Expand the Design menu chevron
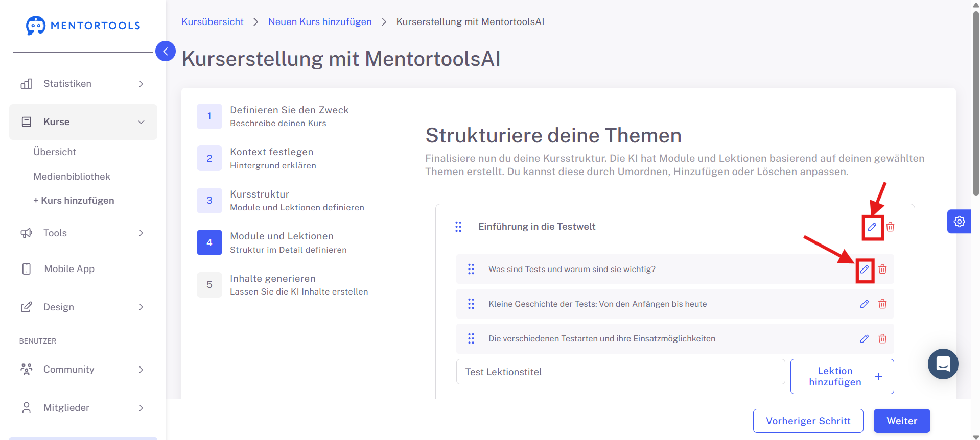980x440 pixels. 142,307
